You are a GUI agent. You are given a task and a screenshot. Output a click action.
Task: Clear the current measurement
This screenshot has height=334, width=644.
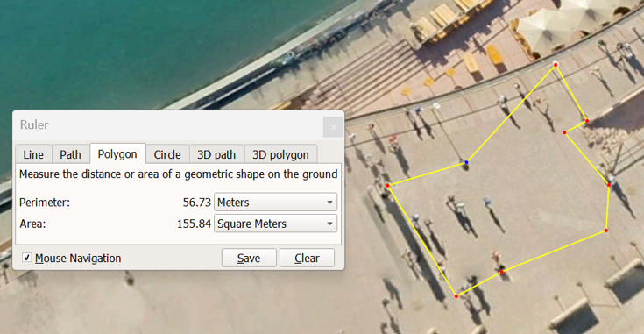tap(307, 258)
